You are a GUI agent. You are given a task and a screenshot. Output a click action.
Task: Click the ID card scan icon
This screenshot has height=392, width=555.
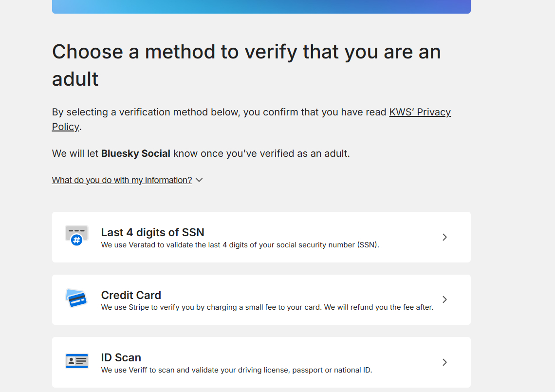(x=76, y=361)
